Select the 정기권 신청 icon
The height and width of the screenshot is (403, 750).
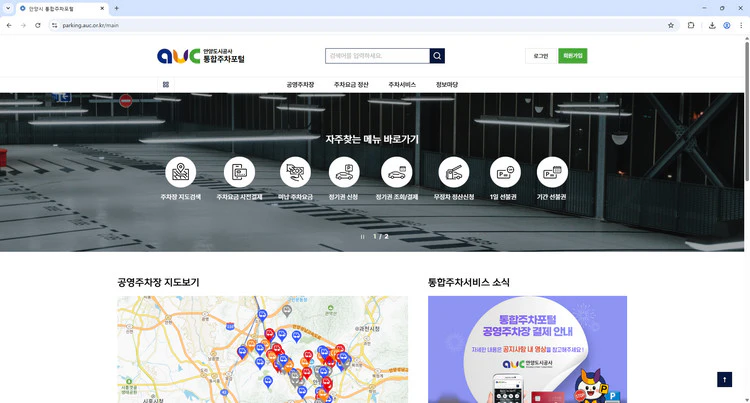345,173
